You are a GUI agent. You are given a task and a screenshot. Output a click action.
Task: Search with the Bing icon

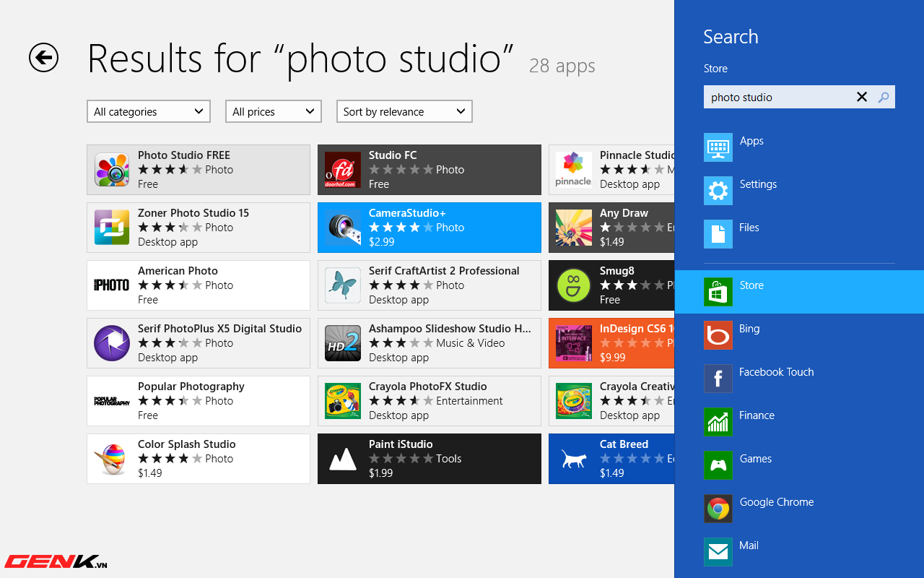[718, 335]
